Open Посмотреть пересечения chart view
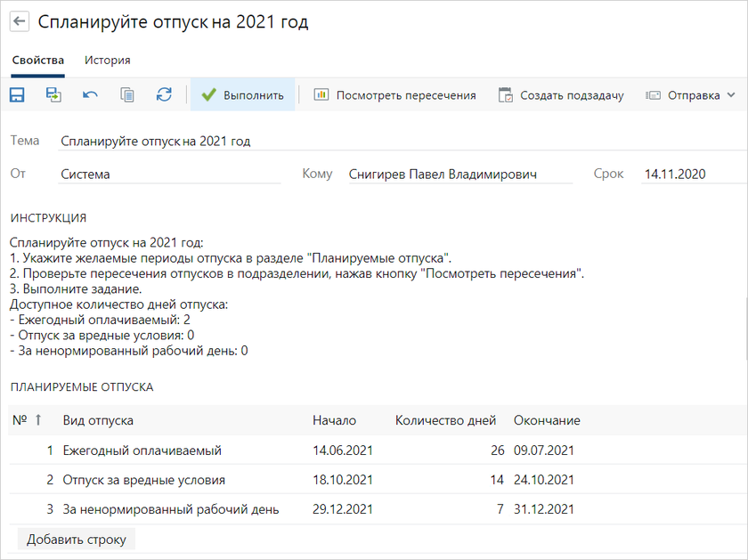The image size is (748, 560). pyautogui.click(x=394, y=95)
